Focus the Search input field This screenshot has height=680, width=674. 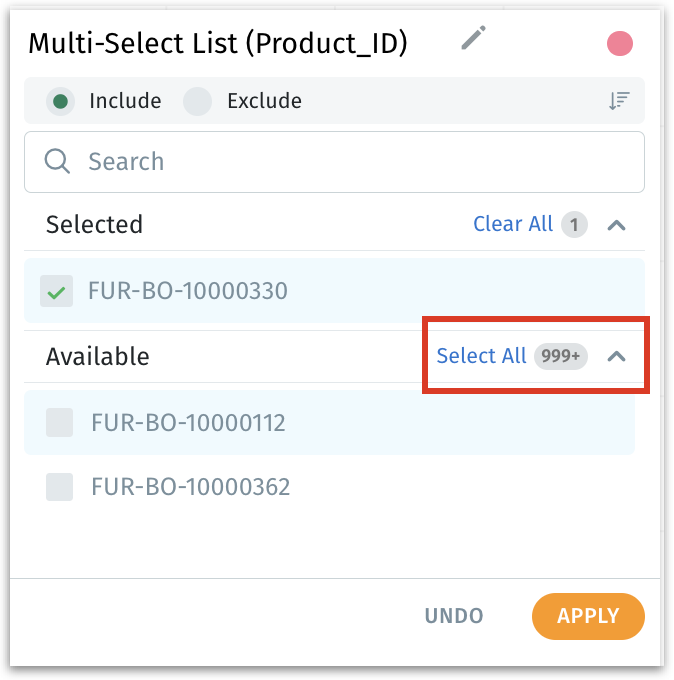point(350,161)
